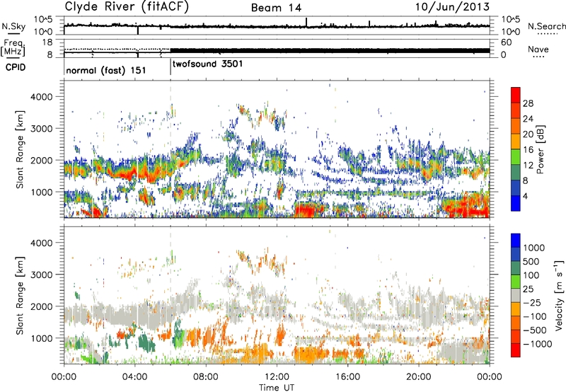The height and width of the screenshot is (392, 566).
Task: Click the 'Slant Range [km]' label of the velocity panel
Action: [20, 296]
